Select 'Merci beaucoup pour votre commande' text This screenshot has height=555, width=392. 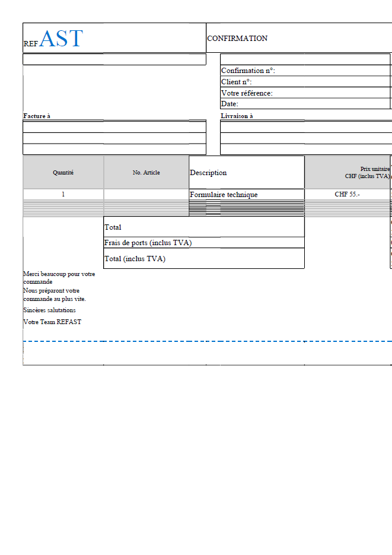59,278
